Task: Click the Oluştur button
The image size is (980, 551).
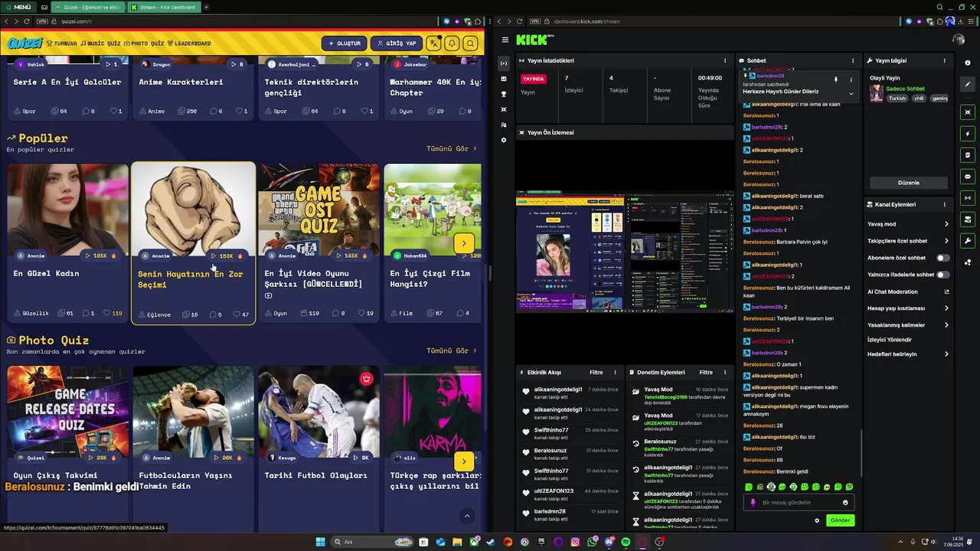Action: click(x=344, y=44)
